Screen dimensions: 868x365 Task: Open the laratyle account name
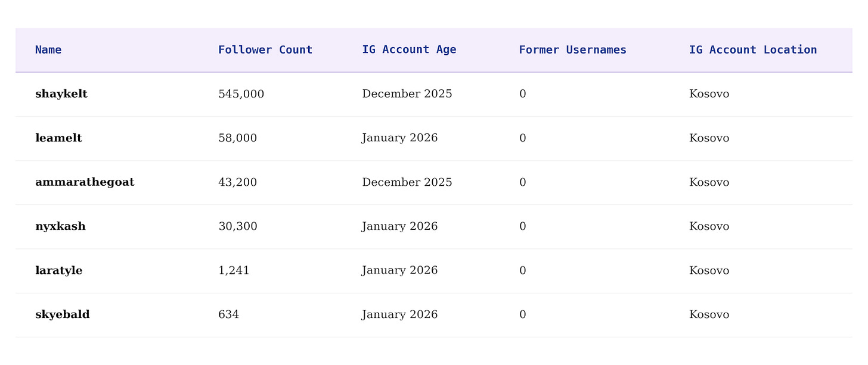click(59, 270)
